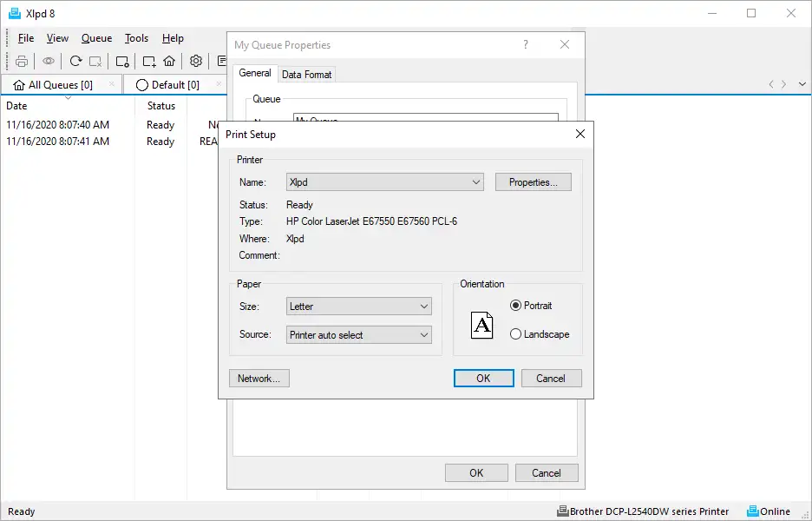Open the paper Size dropdown
The image size is (812, 521).
(x=424, y=307)
